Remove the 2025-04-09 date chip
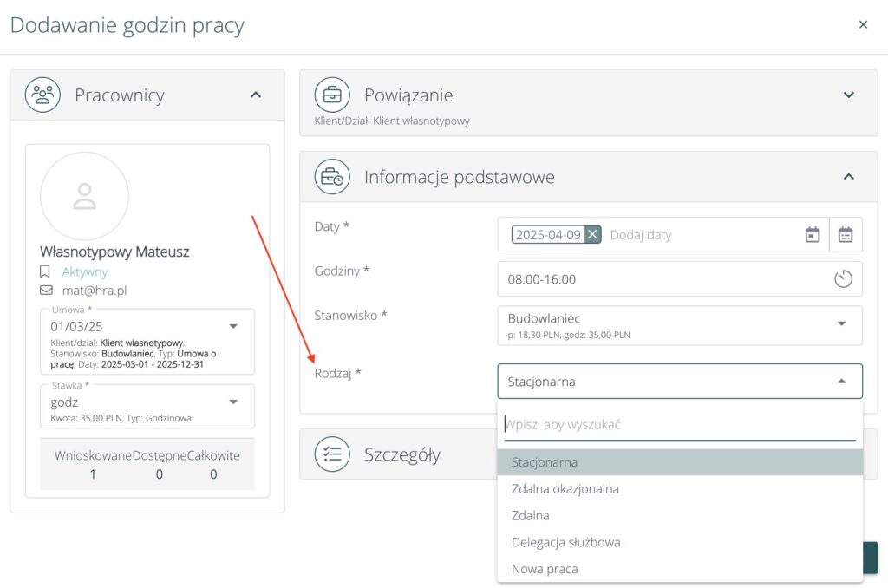 592,234
